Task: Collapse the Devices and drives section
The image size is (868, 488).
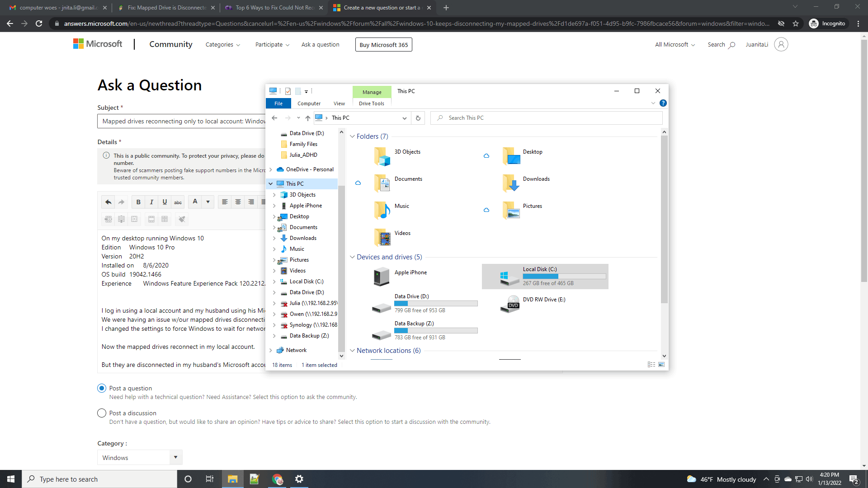Action: (353, 257)
